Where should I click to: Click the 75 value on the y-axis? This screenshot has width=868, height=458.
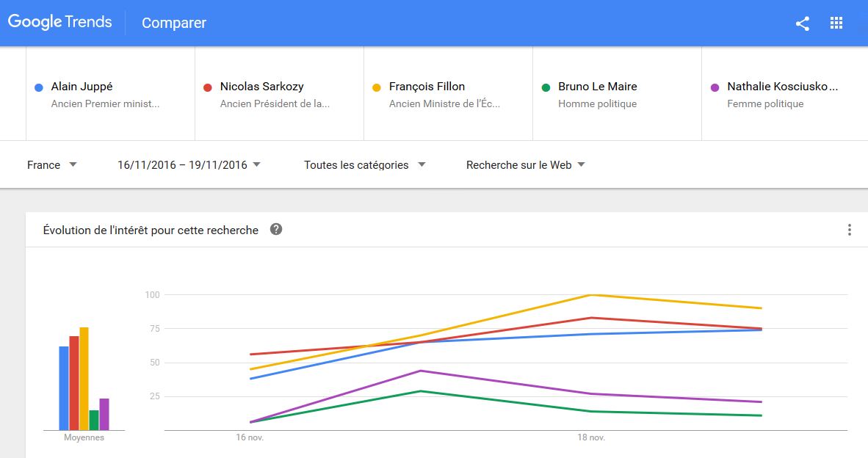point(154,329)
